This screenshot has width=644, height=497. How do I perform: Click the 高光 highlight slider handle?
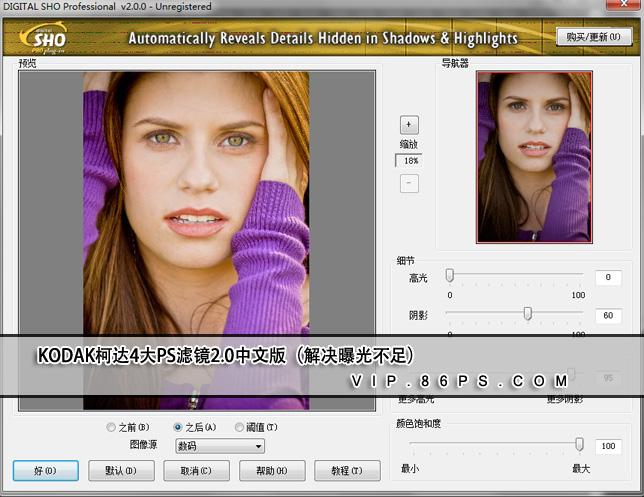450,275
